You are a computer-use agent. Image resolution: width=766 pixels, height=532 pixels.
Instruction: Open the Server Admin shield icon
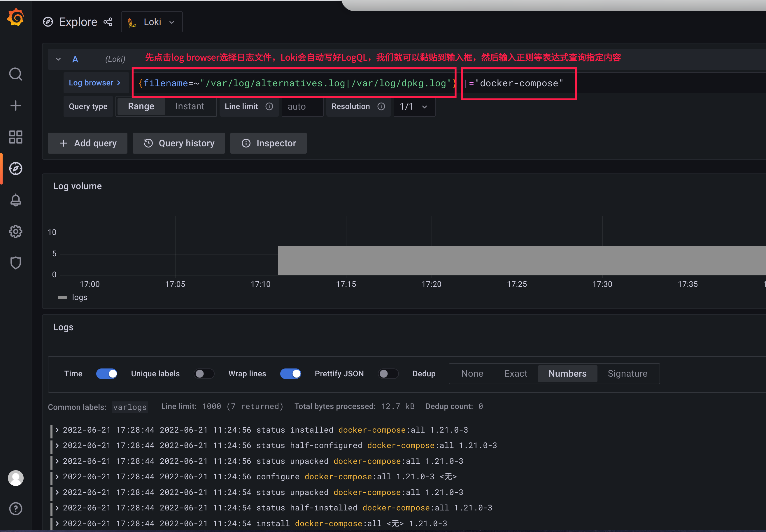tap(15, 263)
